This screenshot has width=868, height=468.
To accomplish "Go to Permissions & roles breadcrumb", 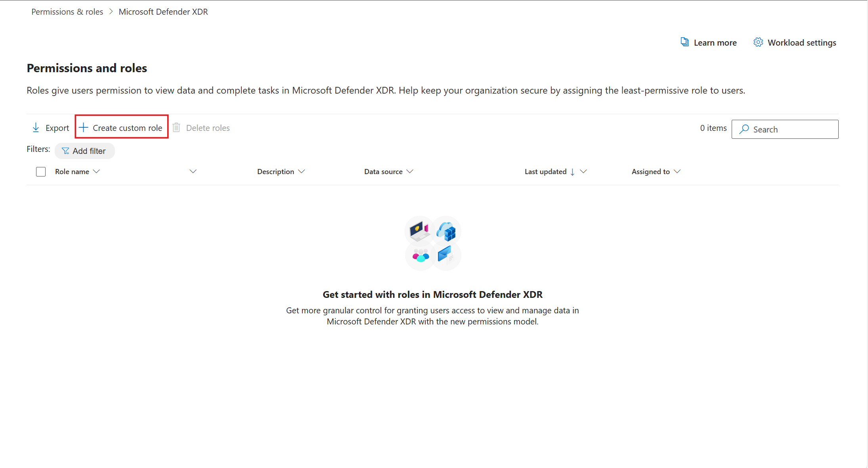I will click(x=67, y=12).
